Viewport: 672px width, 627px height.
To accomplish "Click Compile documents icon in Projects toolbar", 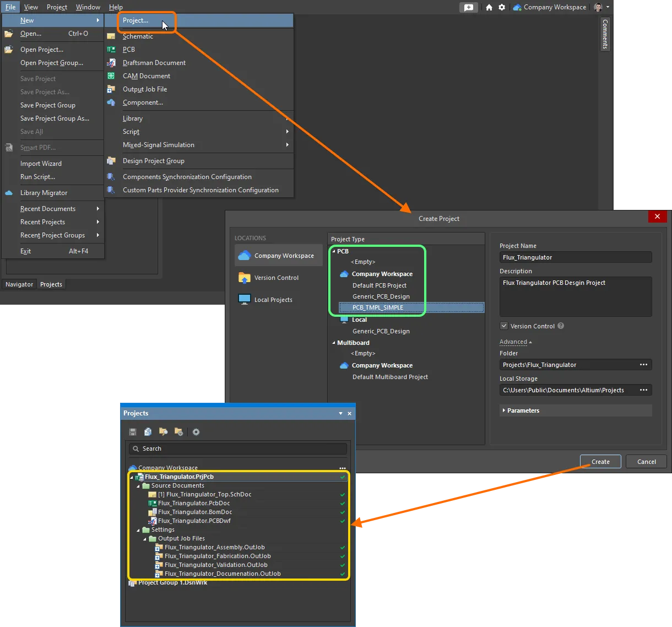I will click(148, 432).
